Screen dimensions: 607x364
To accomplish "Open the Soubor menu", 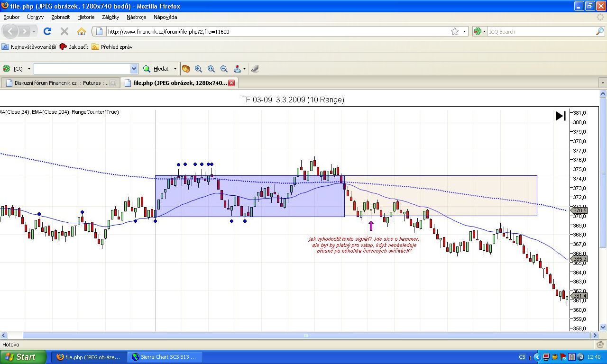I will [11, 17].
